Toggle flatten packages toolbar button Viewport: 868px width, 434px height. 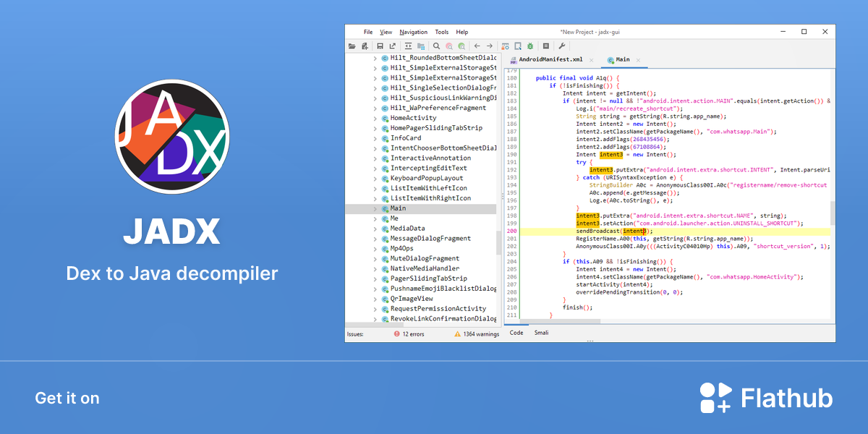pos(421,46)
